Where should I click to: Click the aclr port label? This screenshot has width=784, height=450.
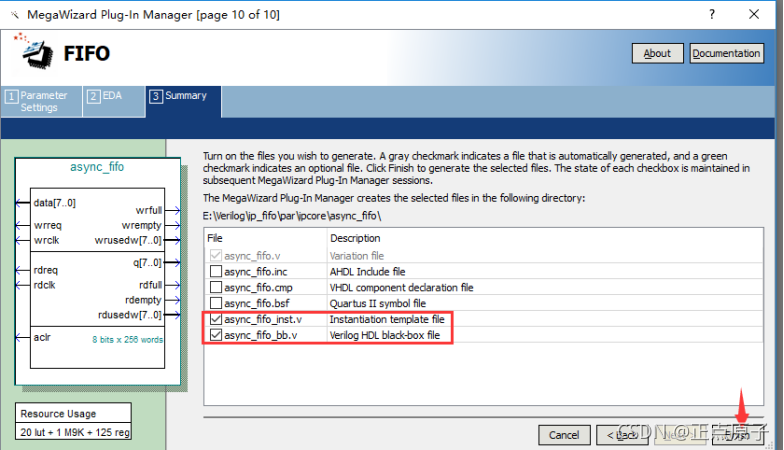click(x=42, y=338)
